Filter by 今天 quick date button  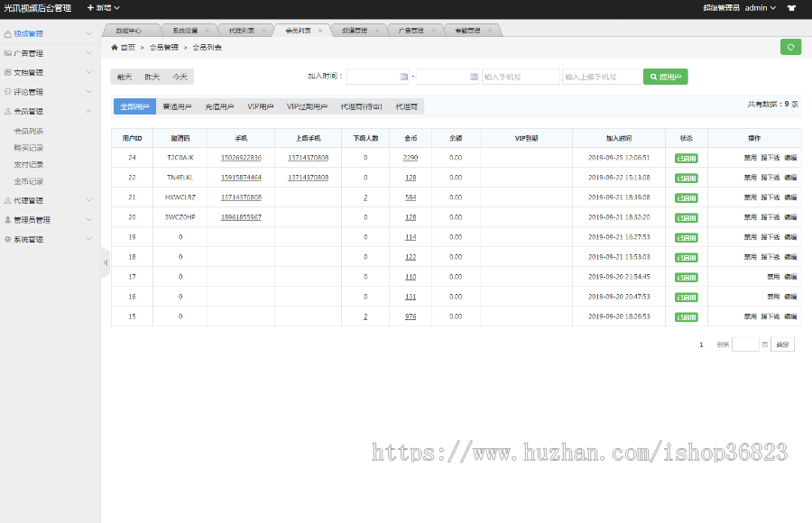(180, 78)
